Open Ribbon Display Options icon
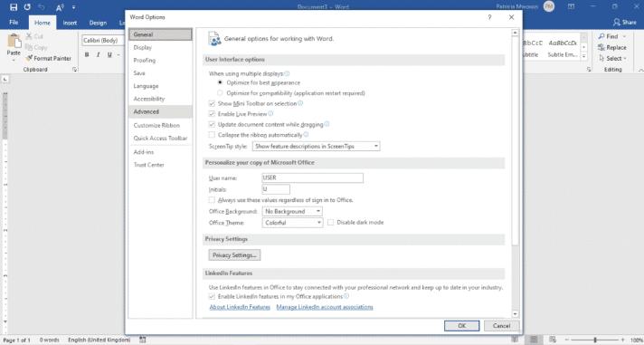 [x=571, y=6]
